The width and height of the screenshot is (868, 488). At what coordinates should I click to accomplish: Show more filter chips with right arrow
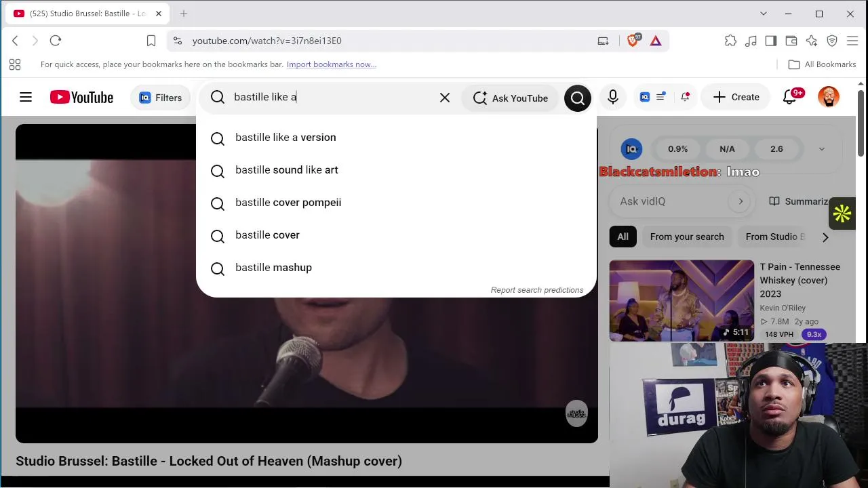pyautogui.click(x=825, y=237)
